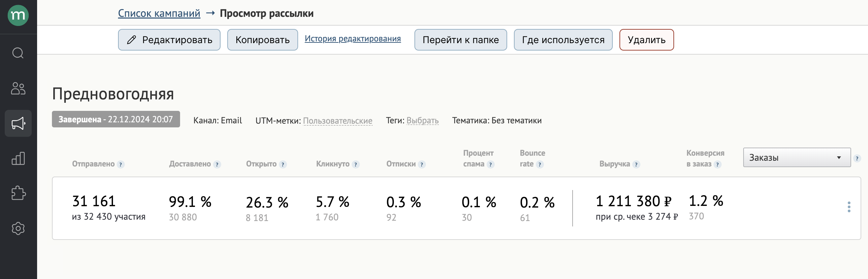Viewport: 868px width, 279px height.
Task: Click 'из 32 430 участия' text
Action: click(109, 217)
